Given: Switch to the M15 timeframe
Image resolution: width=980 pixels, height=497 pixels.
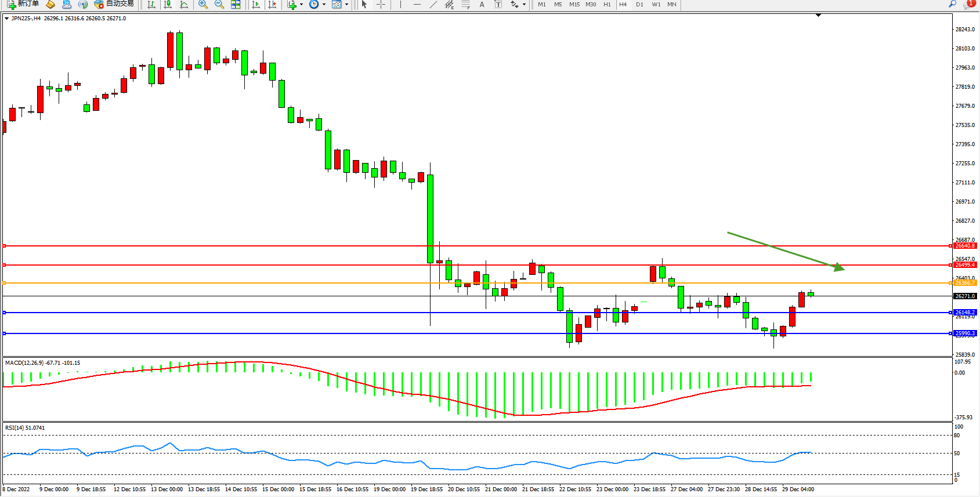Looking at the screenshot, I should point(574,5).
